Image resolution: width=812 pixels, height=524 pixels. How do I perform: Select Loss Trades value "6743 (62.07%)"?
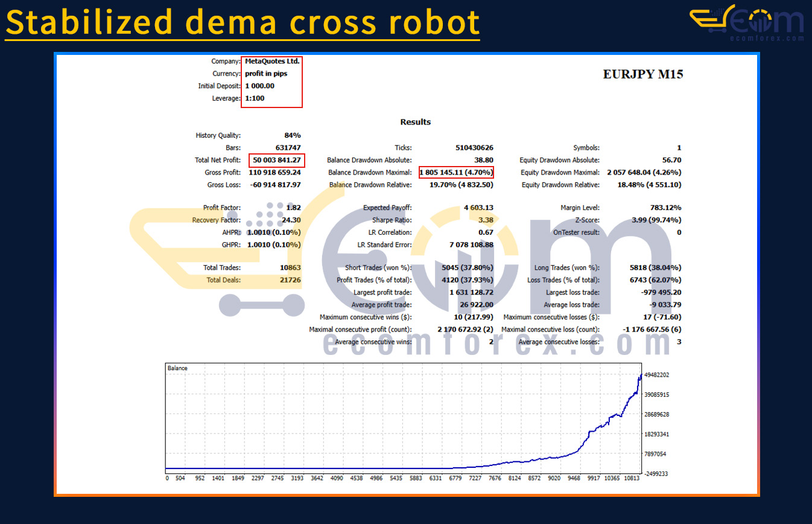(x=656, y=280)
